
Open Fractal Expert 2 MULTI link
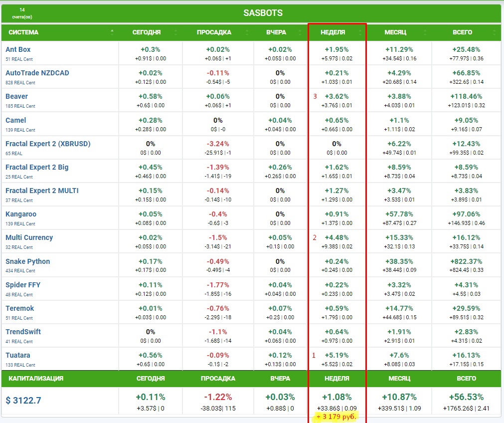click(42, 191)
